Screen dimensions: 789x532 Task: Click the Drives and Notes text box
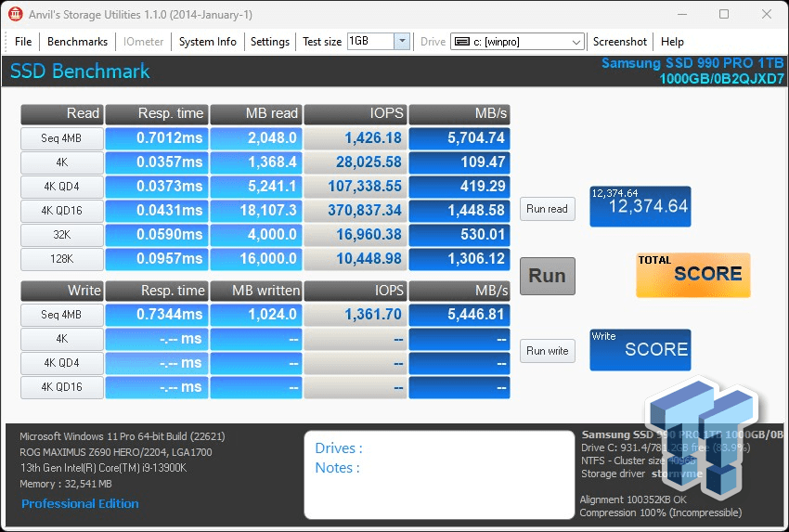(x=439, y=474)
